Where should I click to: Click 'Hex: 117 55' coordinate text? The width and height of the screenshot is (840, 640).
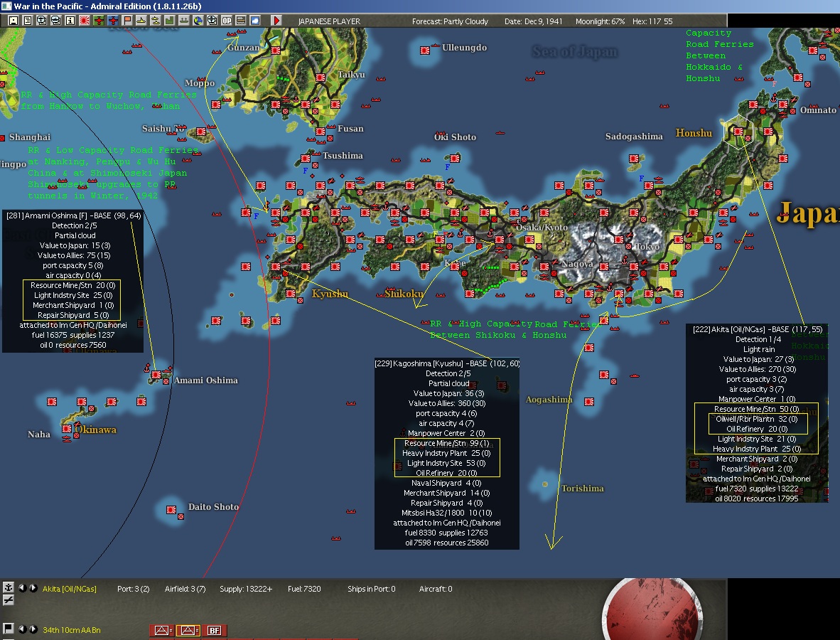tap(652, 21)
